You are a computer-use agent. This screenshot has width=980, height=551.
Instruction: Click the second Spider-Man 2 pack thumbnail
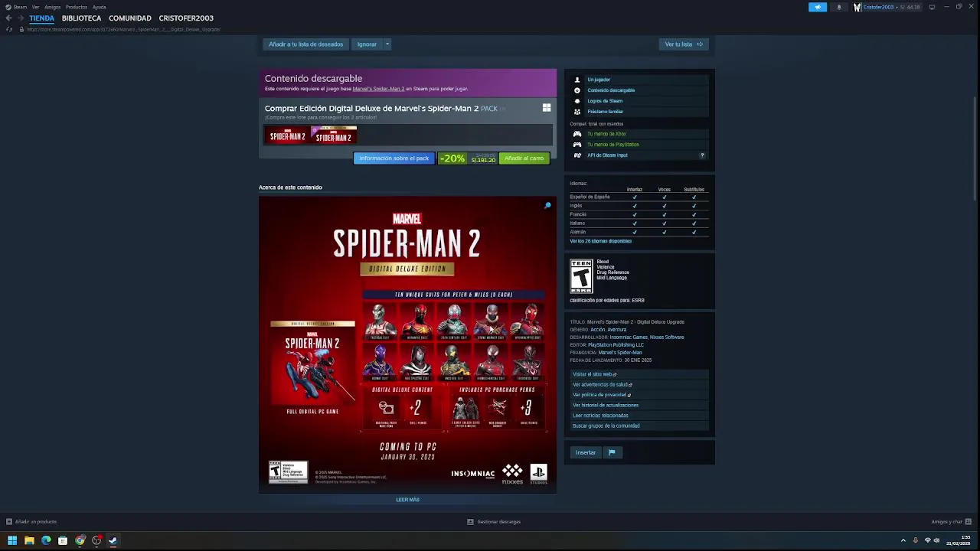tap(334, 135)
